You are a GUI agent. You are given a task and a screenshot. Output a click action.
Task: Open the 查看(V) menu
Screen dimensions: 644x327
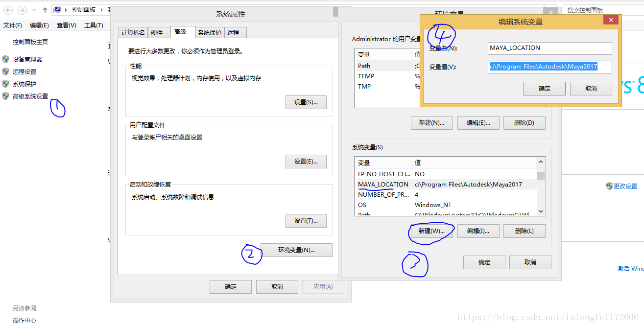tap(66, 25)
